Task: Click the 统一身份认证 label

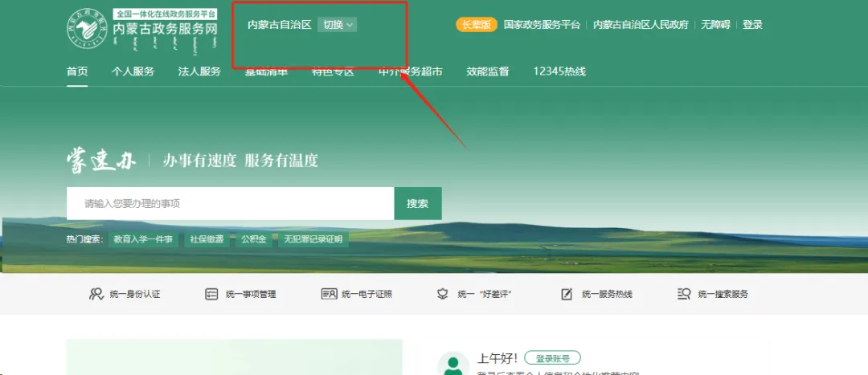Action: (x=134, y=294)
